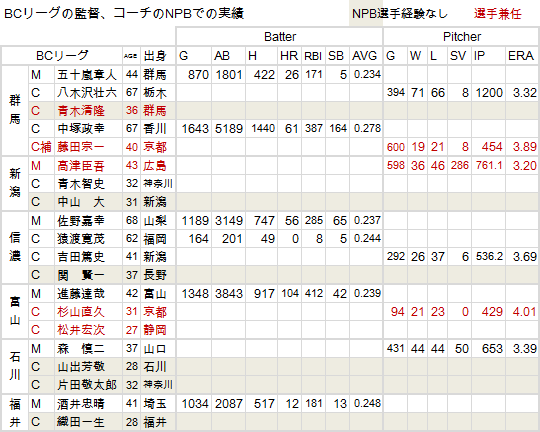
Task: Click pitcher games value 431
Action: tap(396, 348)
